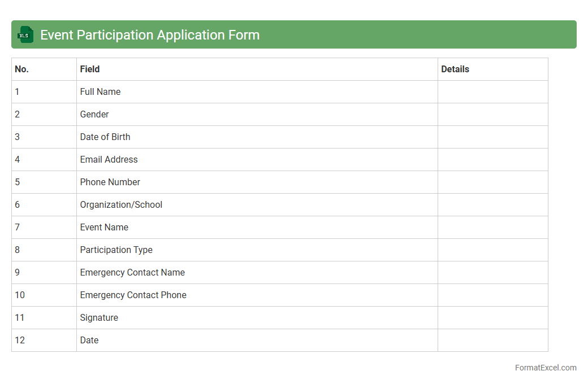Open the FormatExcel.com link
588x384 pixels.
tap(545, 368)
